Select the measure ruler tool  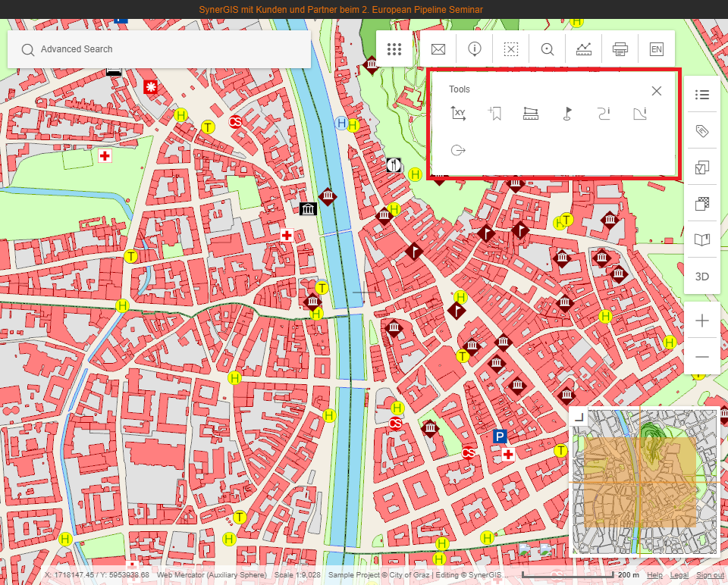tap(531, 114)
